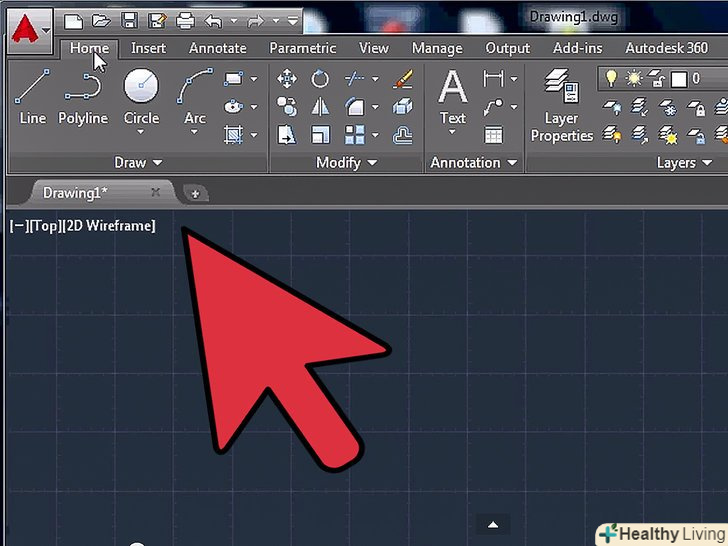Select the Polyline tool

click(83, 97)
